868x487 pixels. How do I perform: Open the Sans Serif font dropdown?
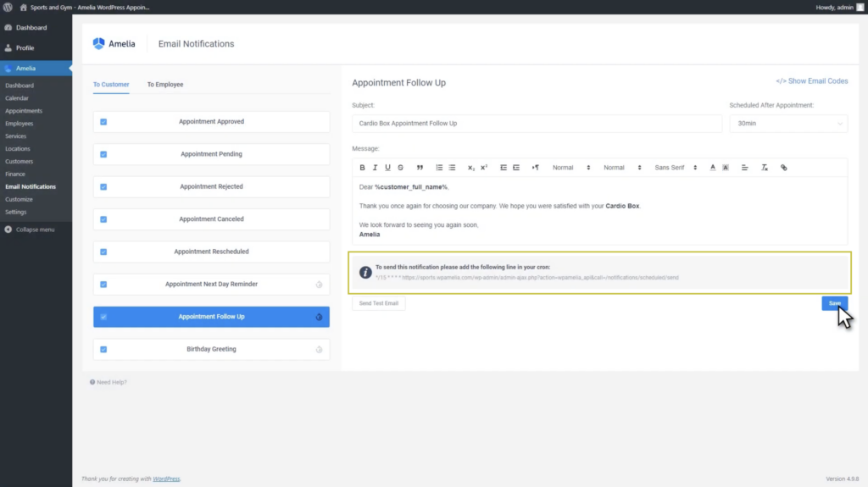676,168
